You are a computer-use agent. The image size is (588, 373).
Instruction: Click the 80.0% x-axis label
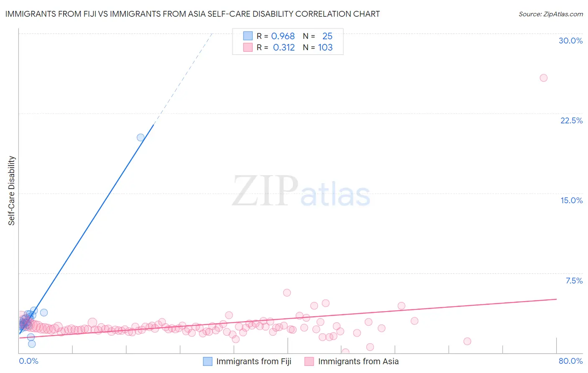tap(570, 361)
